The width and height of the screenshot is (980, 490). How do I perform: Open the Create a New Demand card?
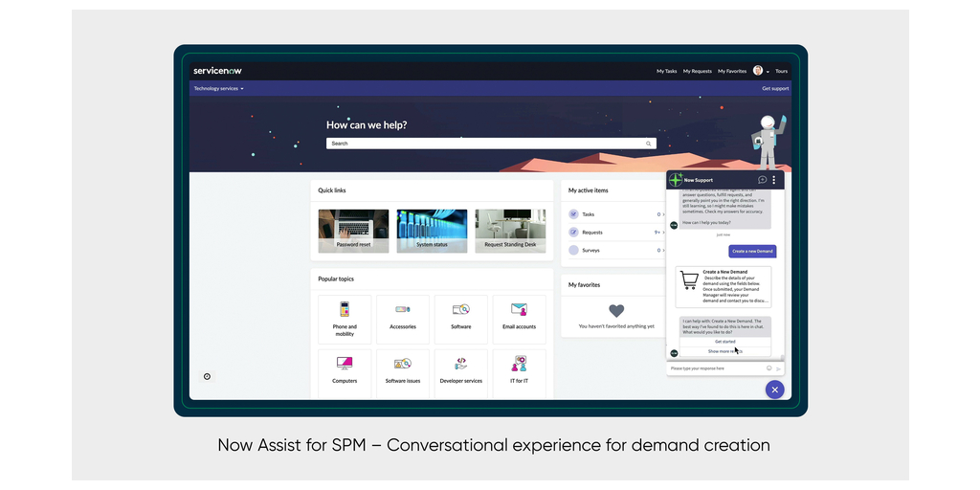click(x=724, y=287)
